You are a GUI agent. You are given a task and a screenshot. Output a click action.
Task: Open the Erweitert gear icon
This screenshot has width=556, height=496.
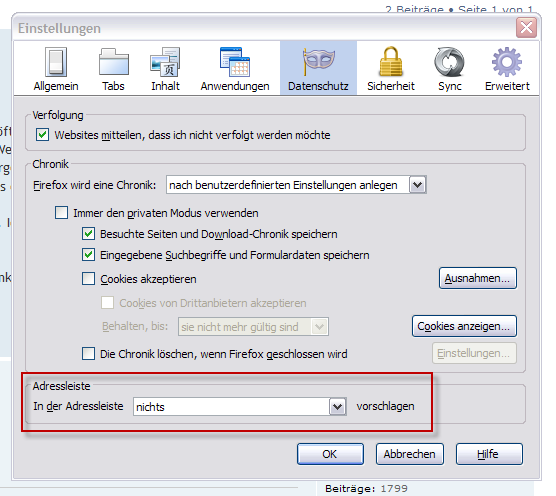click(x=507, y=62)
